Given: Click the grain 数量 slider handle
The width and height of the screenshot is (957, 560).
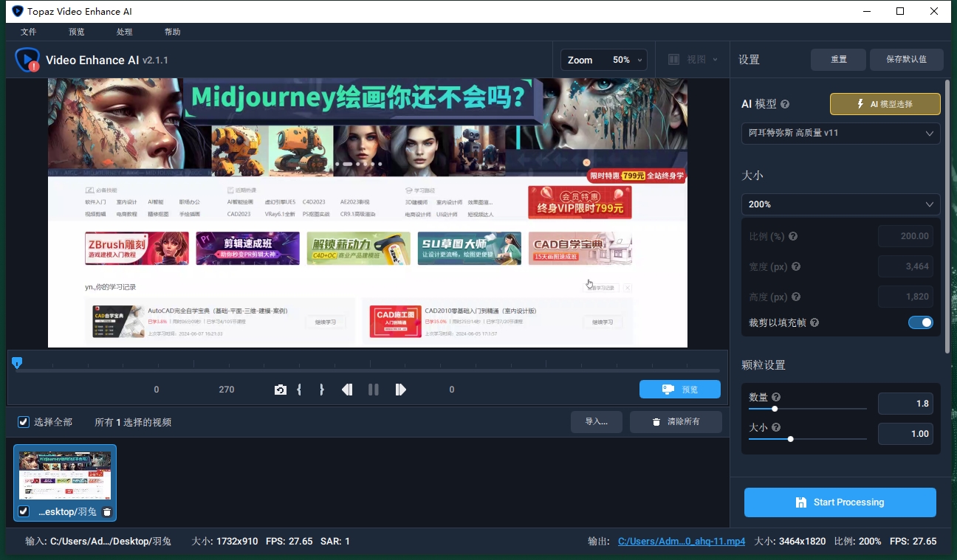Looking at the screenshot, I should click(775, 409).
